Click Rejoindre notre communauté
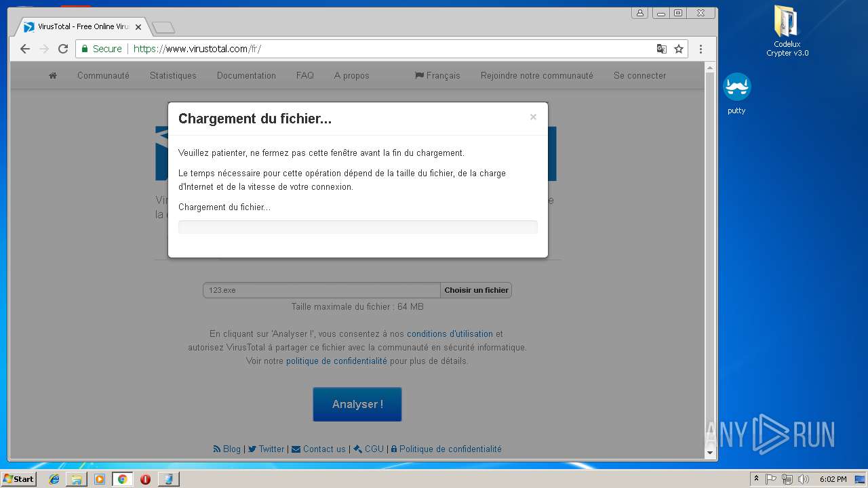 (537, 76)
